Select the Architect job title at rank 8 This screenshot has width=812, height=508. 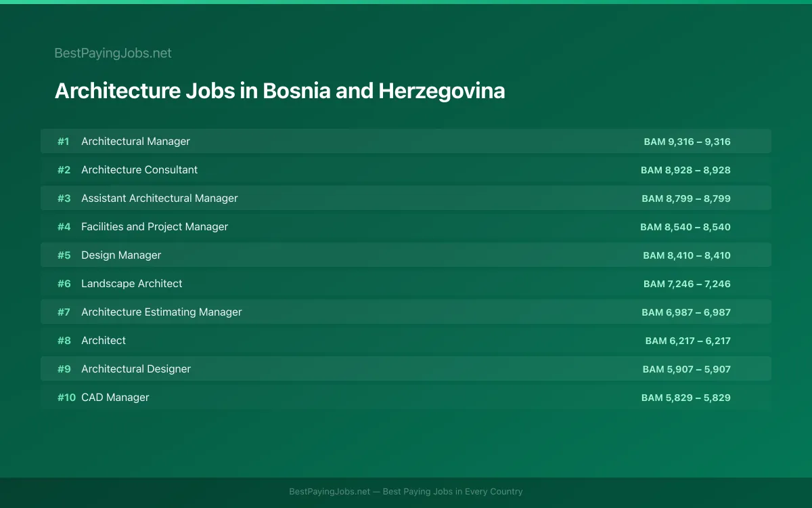(x=104, y=341)
